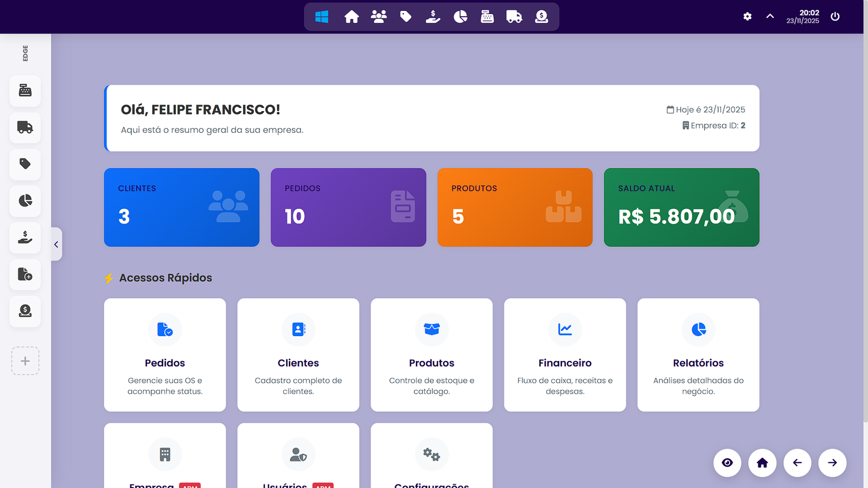Select the delivery truck icon in left sidebar
The image size is (868, 488).
[25, 127]
